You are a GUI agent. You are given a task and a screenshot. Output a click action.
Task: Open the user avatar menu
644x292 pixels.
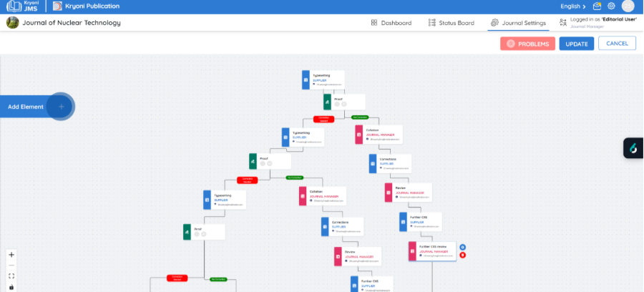(x=628, y=6)
